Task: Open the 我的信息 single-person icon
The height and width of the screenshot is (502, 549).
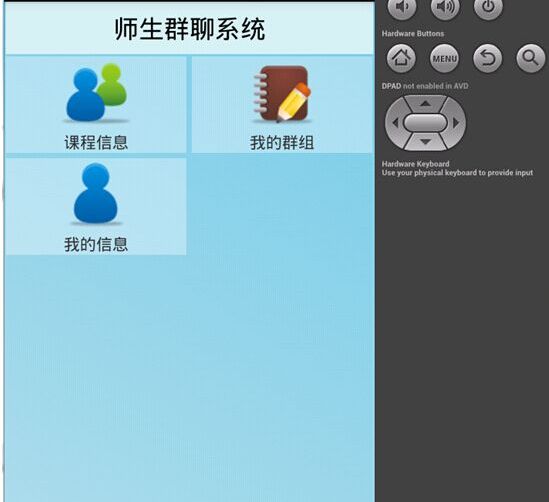Action: 96,194
